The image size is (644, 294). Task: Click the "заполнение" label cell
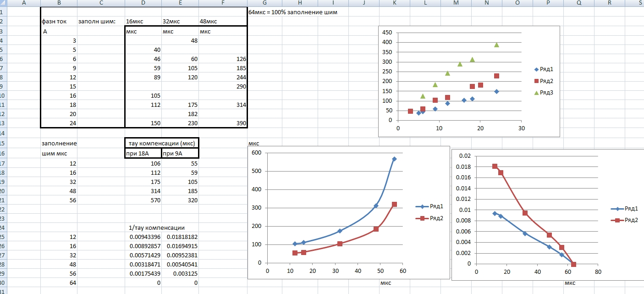point(59,143)
